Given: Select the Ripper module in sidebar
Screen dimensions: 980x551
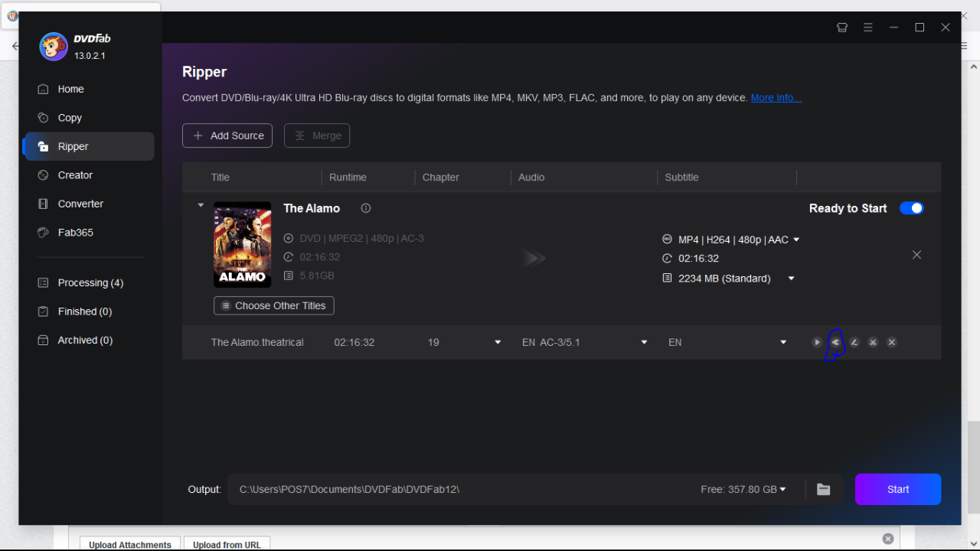Looking at the screenshot, I should coord(89,146).
